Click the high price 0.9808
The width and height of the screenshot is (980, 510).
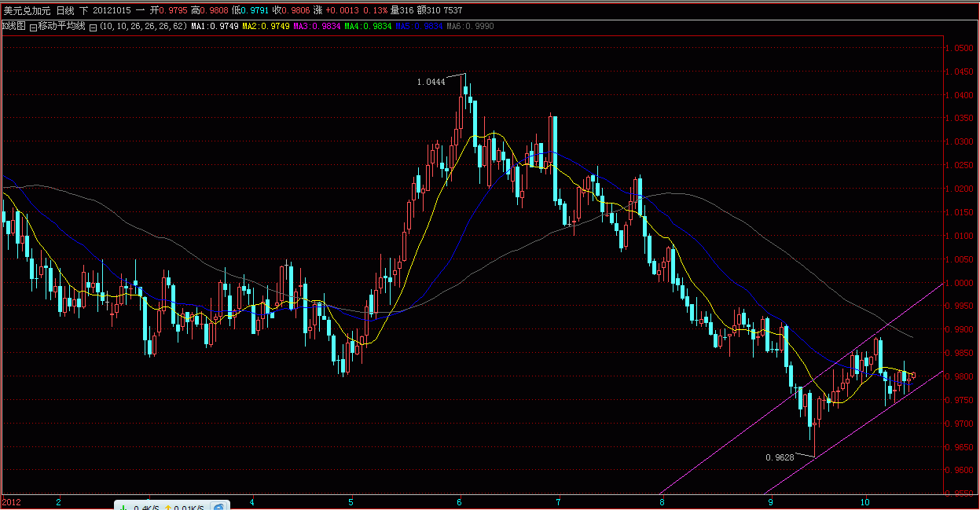(214, 10)
